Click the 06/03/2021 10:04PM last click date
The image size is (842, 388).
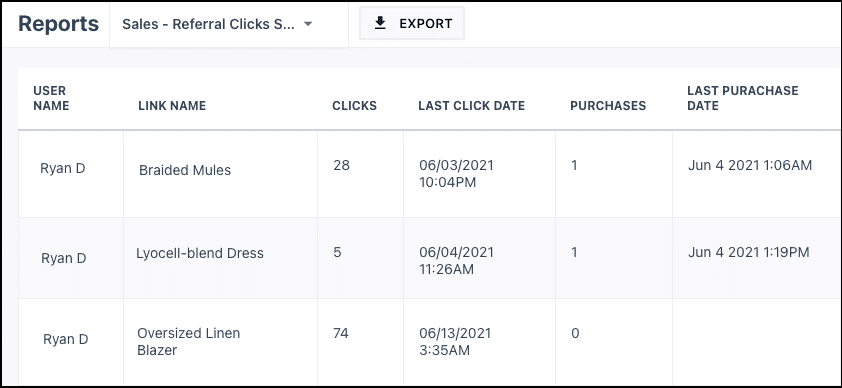point(456,174)
